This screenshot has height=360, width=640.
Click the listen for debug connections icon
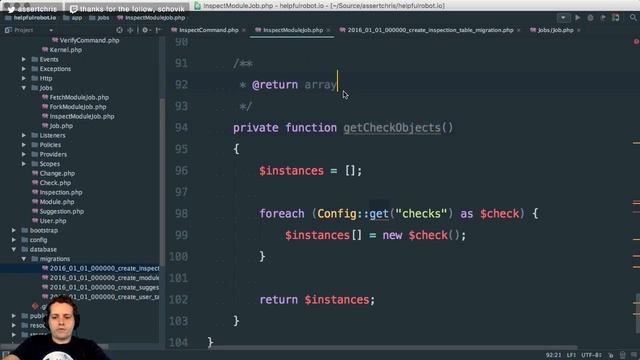click(616, 18)
